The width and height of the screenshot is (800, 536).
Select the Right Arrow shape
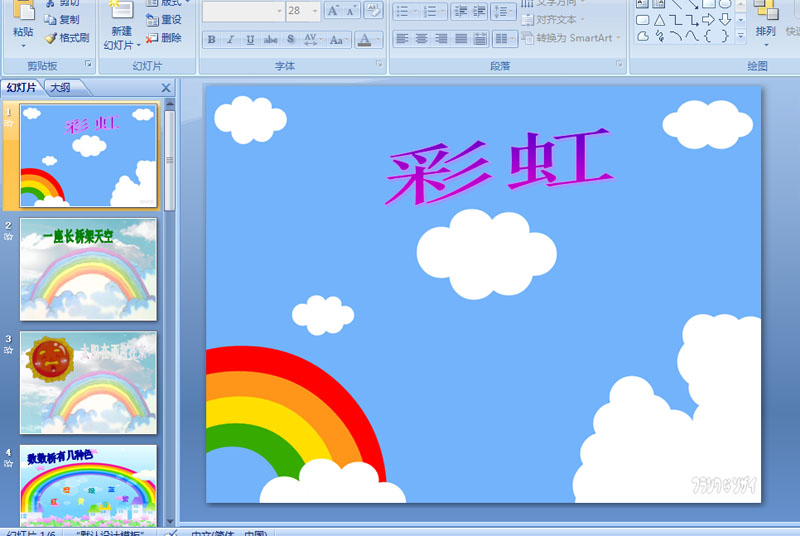point(708,20)
